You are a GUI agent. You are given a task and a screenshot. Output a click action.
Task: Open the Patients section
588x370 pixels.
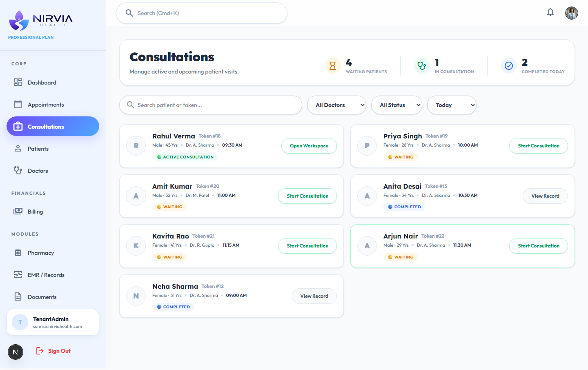(53, 149)
